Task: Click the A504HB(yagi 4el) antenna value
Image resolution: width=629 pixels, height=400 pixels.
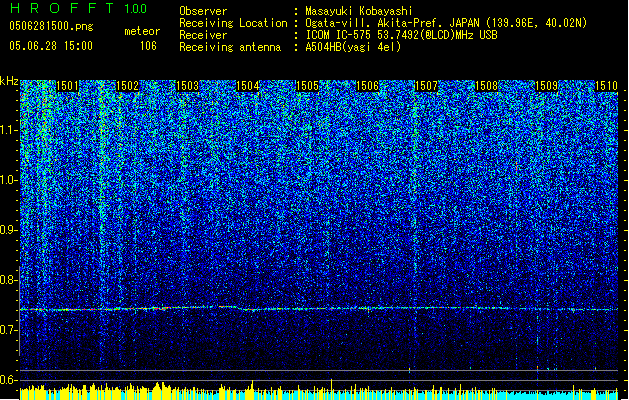Action: [x=353, y=47]
